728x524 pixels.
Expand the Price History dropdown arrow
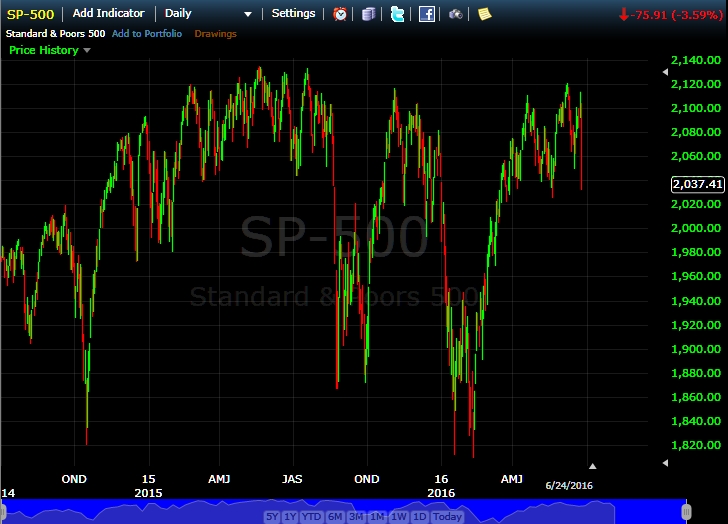[x=87, y=50]
